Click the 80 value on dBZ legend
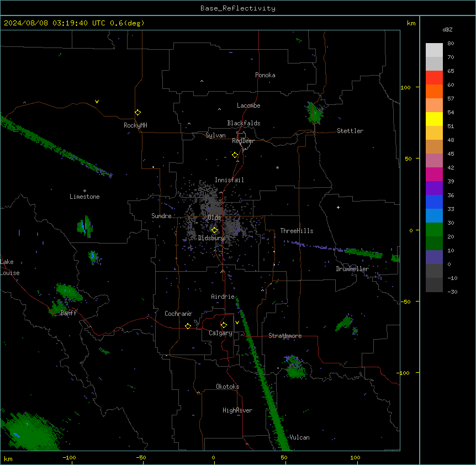The height and width of the screenshot is (465, 476). (x=451, y=44)
